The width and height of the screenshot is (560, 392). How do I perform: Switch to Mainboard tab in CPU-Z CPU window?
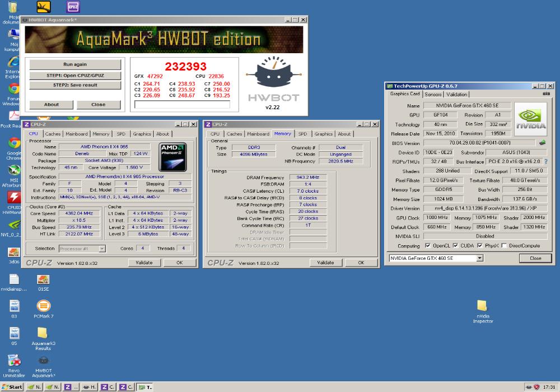(x=76, y=134)
